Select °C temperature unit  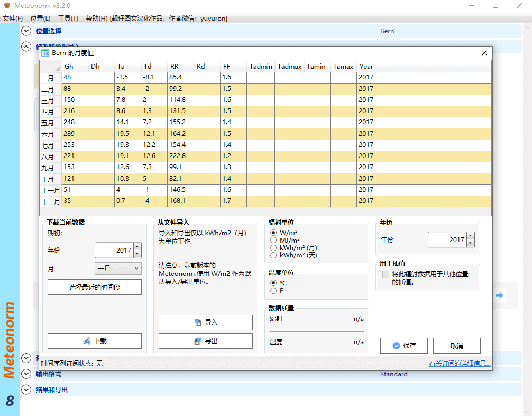click(273, 283)
